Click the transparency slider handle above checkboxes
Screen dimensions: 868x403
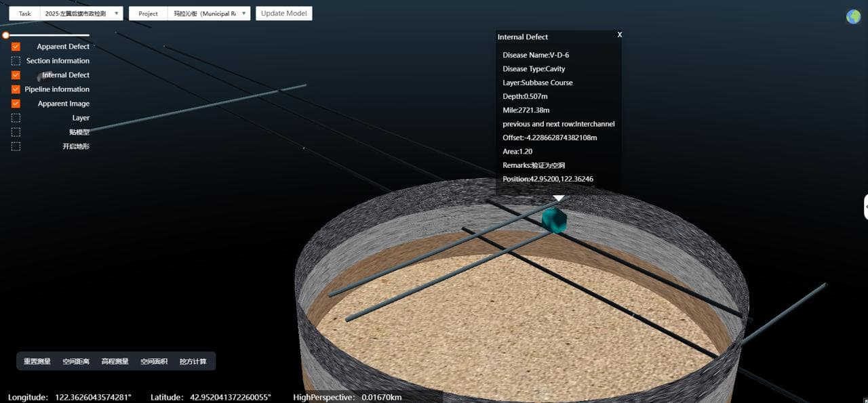coord(5,35)
